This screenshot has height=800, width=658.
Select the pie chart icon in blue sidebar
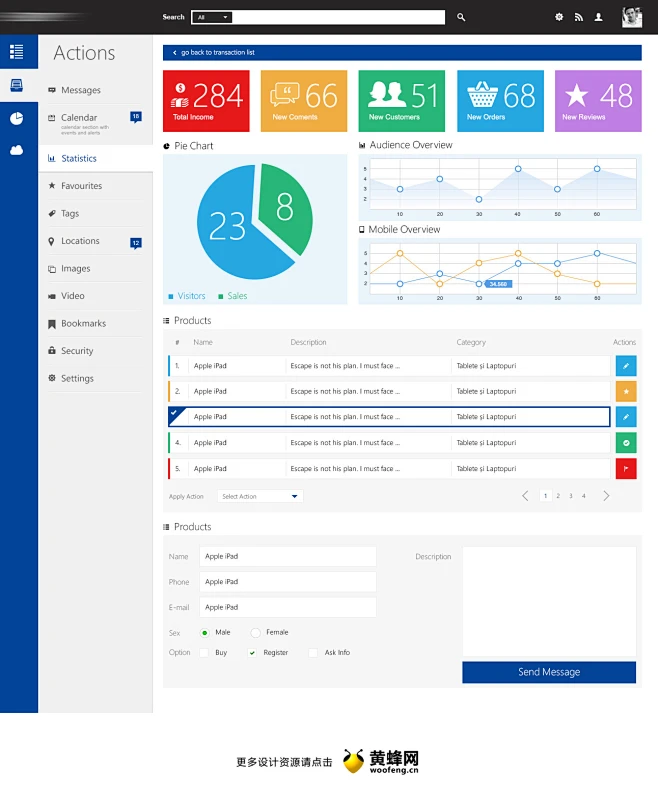(x=17, y=118)
